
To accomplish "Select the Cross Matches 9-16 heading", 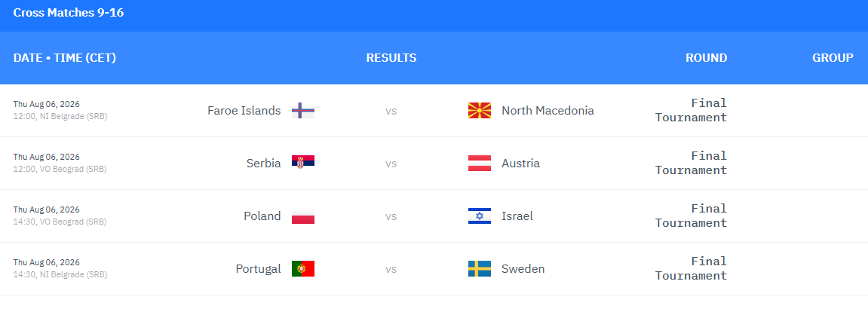I will [x=69, y=13].
